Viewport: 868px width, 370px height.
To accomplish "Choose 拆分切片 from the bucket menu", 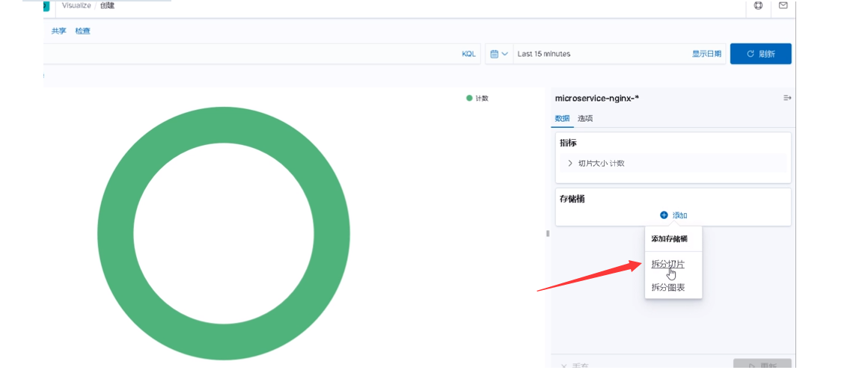I will (667, 265).
